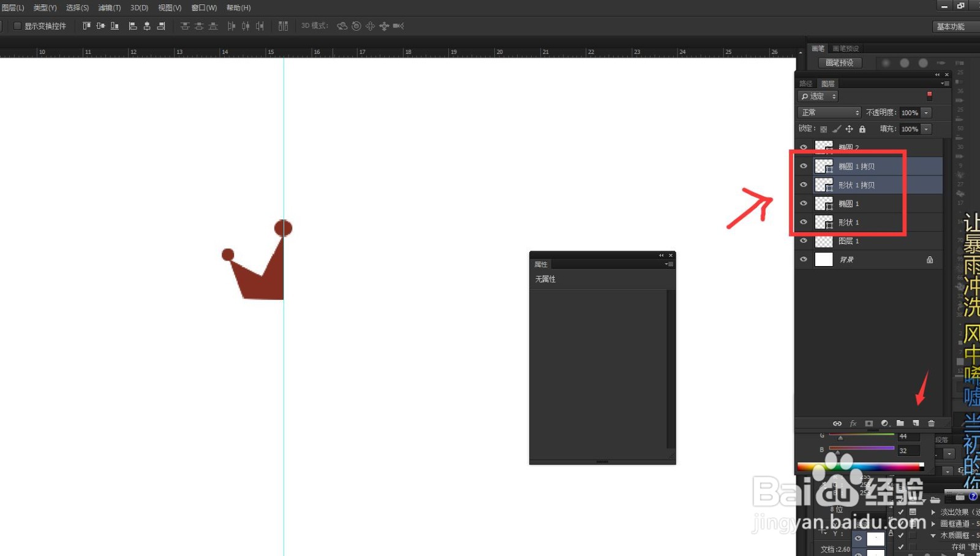Screen dimensions: 980x556
Task: Click the auto-align layers icon
Action: coord(283,26)
